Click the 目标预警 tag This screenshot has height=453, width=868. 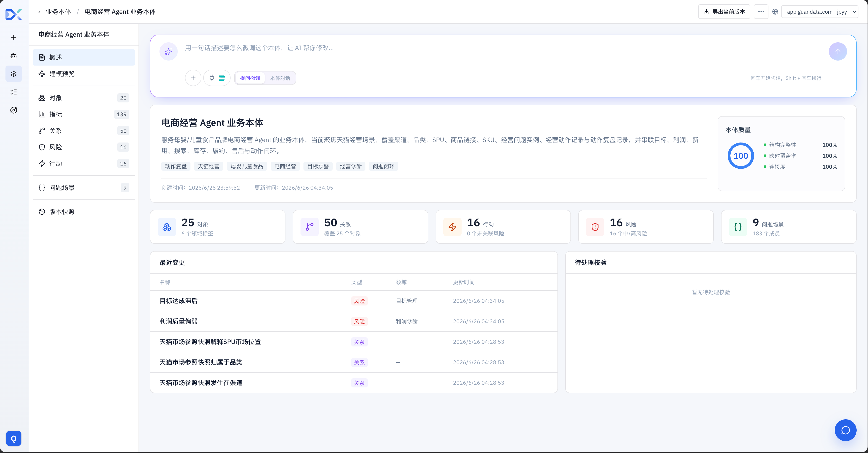(318, 166)
